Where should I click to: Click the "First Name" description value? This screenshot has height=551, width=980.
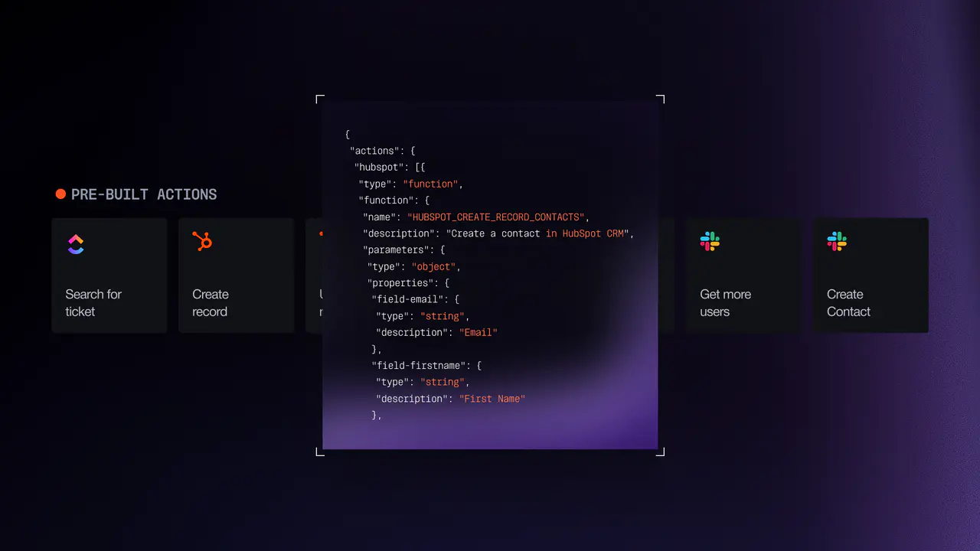492,399
